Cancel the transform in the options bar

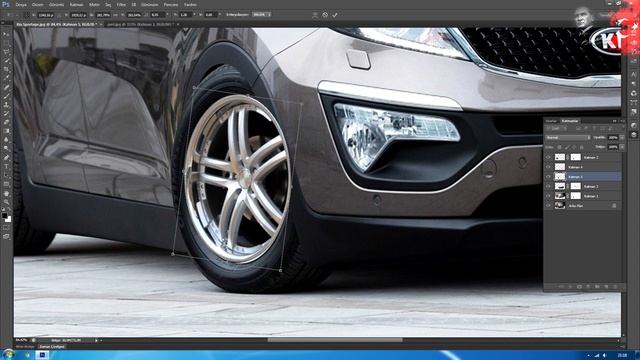click(325, 15)
